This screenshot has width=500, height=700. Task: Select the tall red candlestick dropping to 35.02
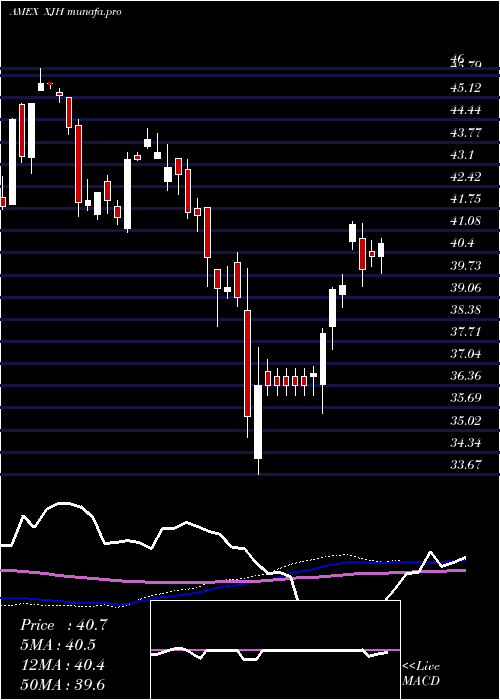tap(247, 363)
